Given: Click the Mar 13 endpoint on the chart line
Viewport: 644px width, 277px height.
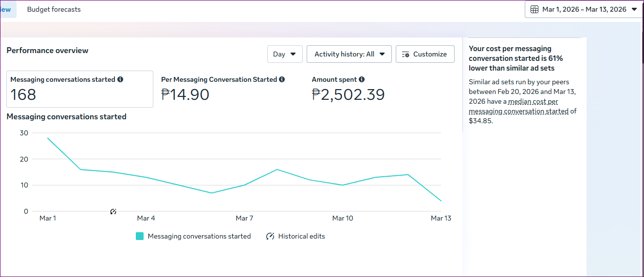Looking at the screenshot, I should tap(441, 201).
